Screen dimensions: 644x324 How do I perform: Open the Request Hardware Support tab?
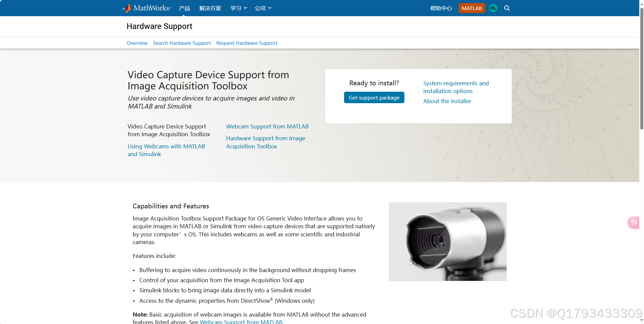point(247,43)
